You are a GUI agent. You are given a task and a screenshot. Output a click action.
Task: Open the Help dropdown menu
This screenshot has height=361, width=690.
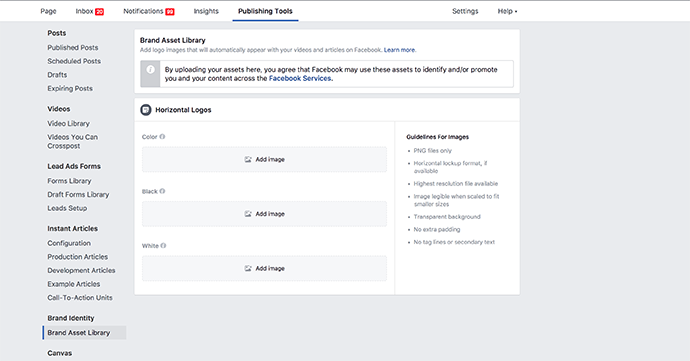tap(507, 11)
